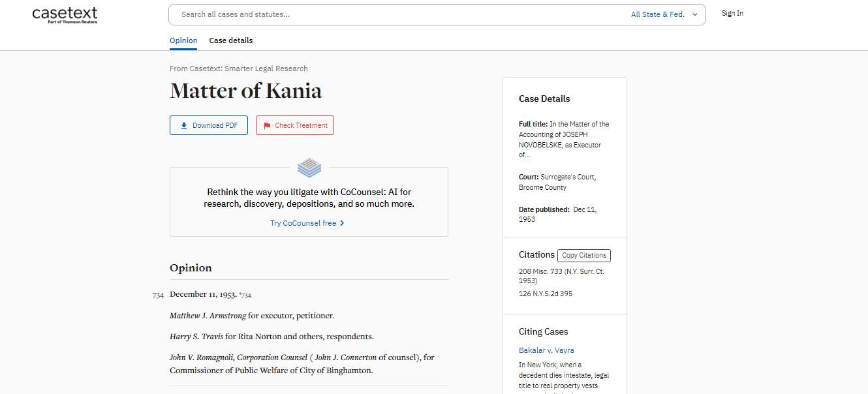
Task: Open the Bakalar v. Vavra citing case
Action: [x=546, y=350]
